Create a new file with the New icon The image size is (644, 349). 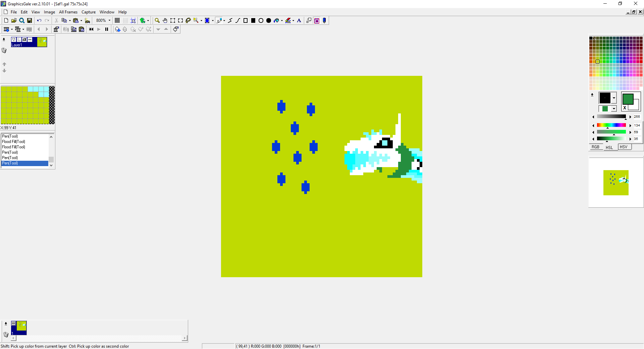6,20
